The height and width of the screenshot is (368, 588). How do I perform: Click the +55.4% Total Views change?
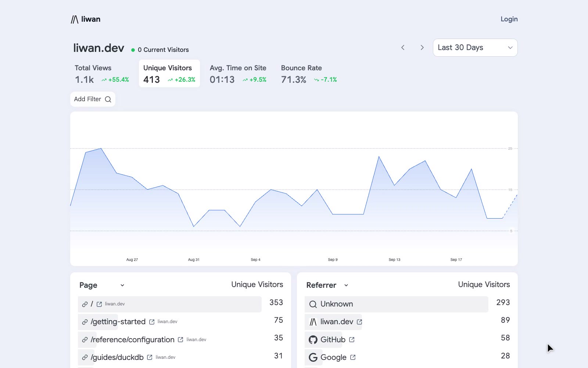coord(115,79)
